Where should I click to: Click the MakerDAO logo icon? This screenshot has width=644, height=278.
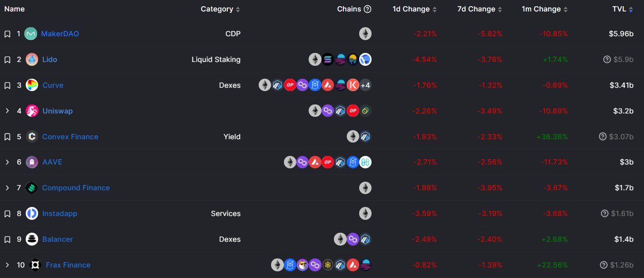tap(31, 34)
